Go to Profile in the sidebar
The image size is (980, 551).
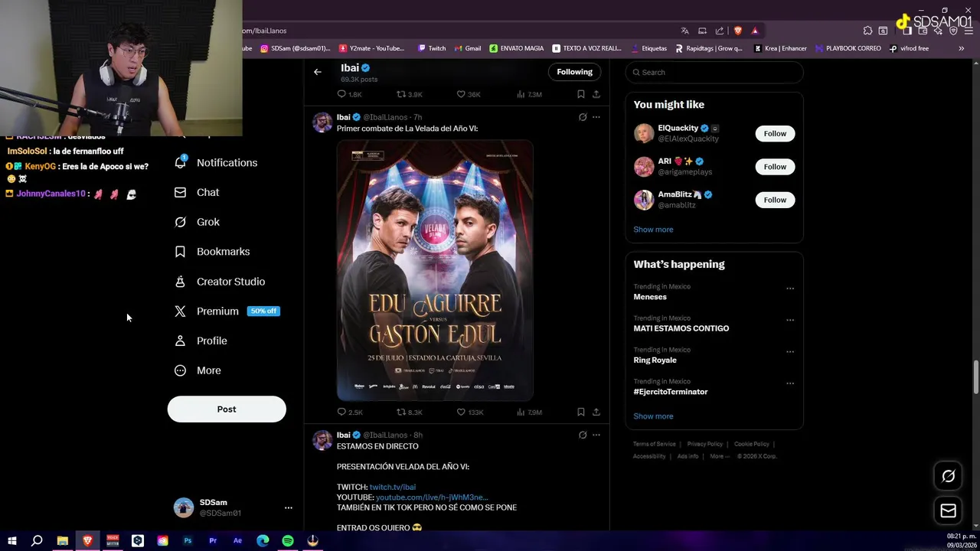(x=201, y=341)
